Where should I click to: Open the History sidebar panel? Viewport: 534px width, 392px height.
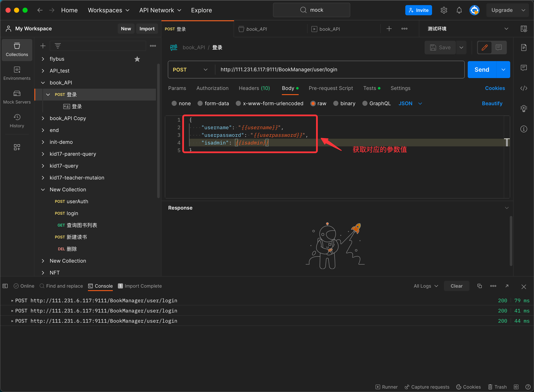click(x=17, y=121)
